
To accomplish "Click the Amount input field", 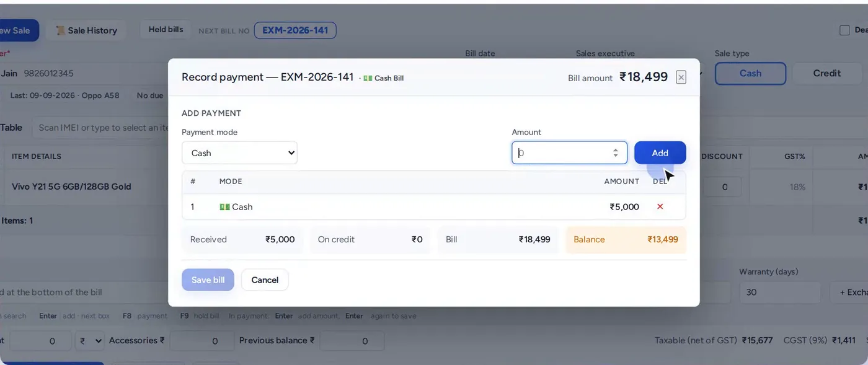I will 569,153.
